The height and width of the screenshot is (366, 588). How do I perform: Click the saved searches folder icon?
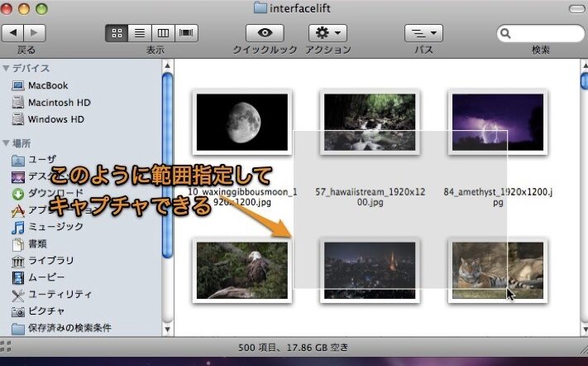(17, 329)
